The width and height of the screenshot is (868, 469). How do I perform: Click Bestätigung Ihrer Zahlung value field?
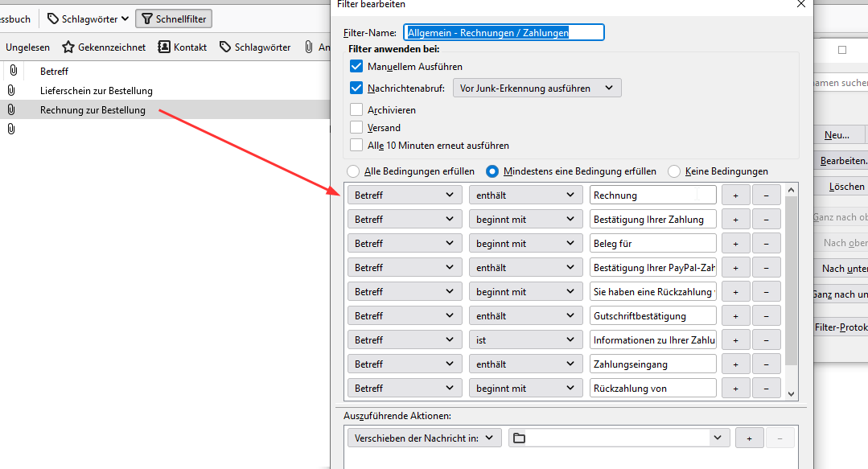point(652,220)
